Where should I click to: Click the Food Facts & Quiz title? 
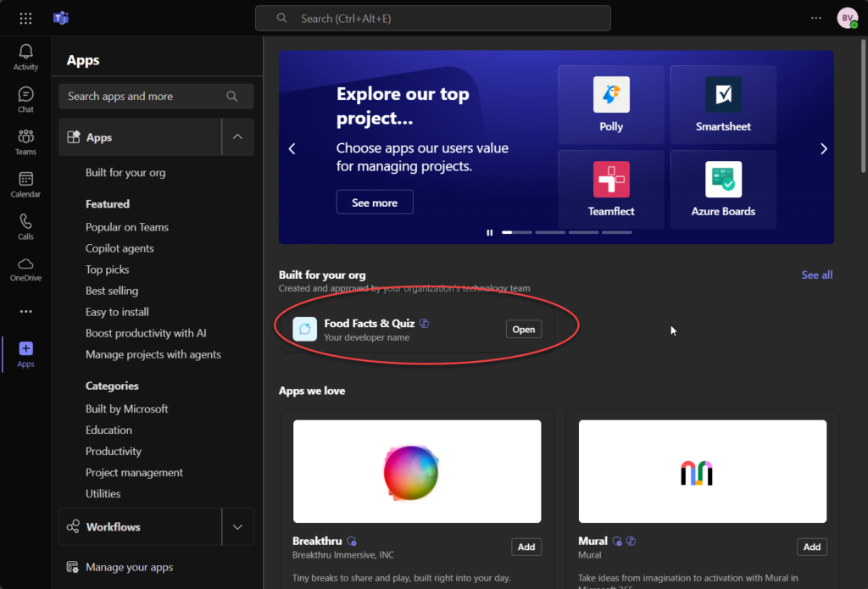pos(370,323)
